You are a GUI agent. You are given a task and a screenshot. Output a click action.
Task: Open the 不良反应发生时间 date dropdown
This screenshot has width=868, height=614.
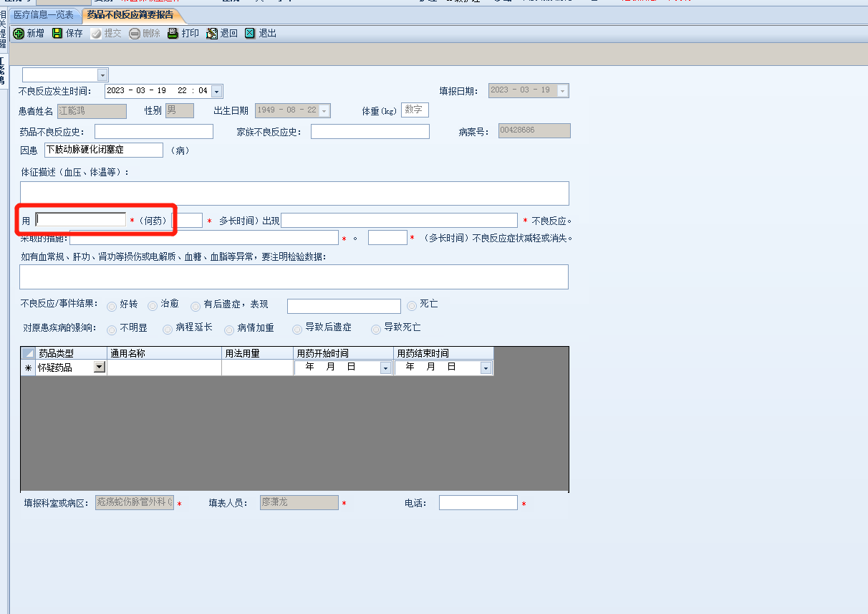coord(216,92)
